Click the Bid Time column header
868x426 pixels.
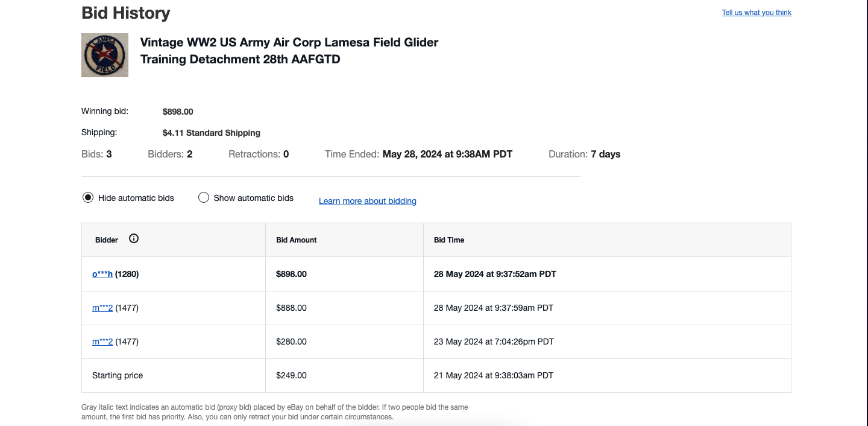[448, 240]
